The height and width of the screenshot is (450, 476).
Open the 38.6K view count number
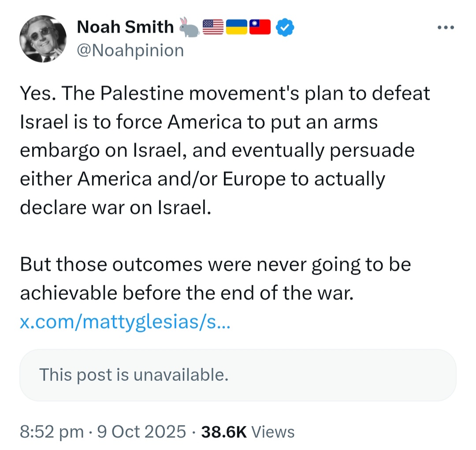tap(224, 432)
